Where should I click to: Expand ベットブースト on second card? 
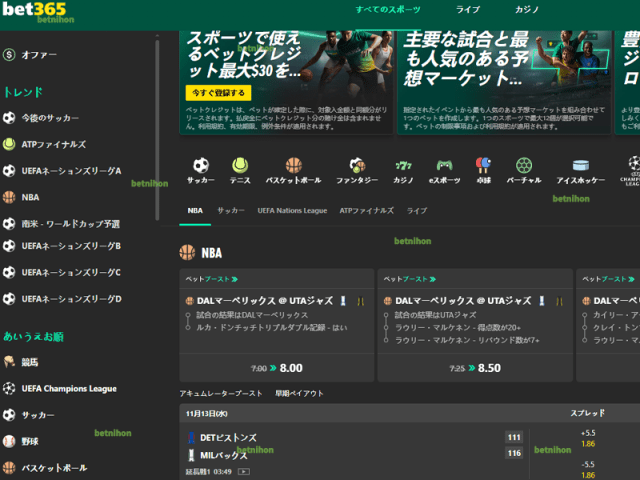point(409,279)
